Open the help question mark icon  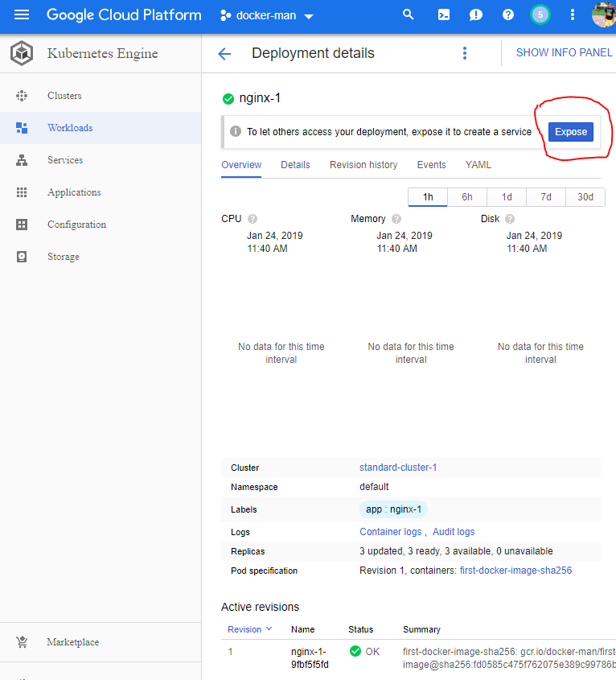click(508, 15)
